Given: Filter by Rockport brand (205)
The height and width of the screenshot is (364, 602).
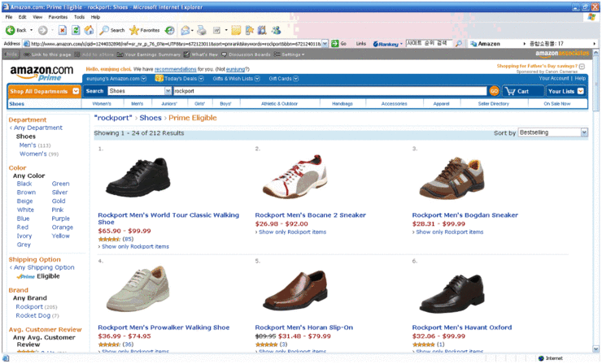Looking at the screenshot, I should click(36, 307).
